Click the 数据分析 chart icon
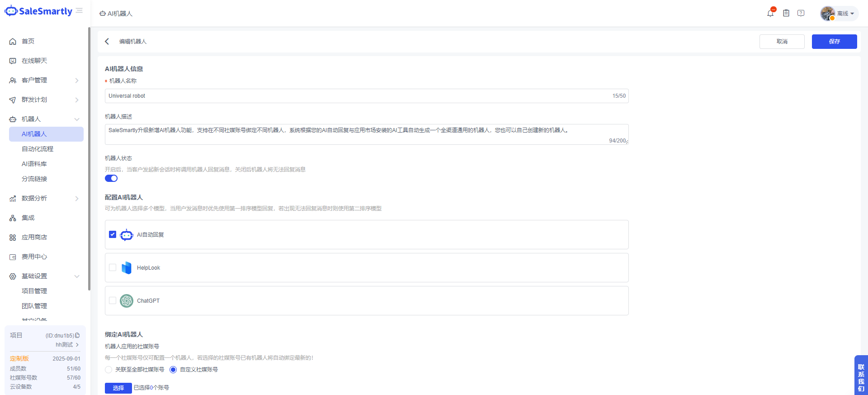This screenshot has width=868, height=395. [x=13, y=198]
